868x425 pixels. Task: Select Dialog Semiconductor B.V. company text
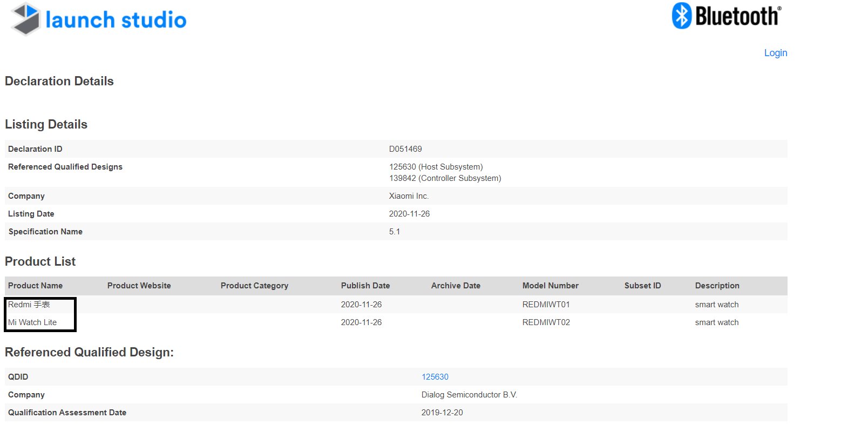(x=469, y=395)
